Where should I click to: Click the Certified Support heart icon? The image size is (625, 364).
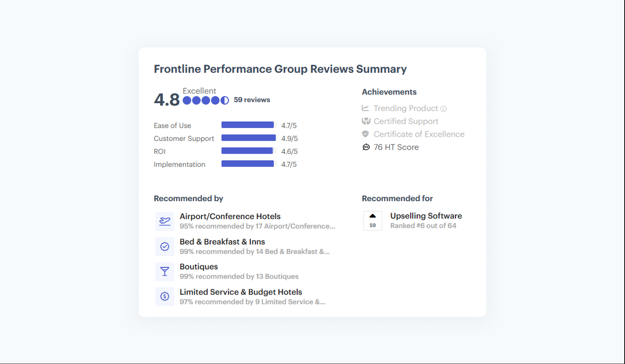coord(366,121)
